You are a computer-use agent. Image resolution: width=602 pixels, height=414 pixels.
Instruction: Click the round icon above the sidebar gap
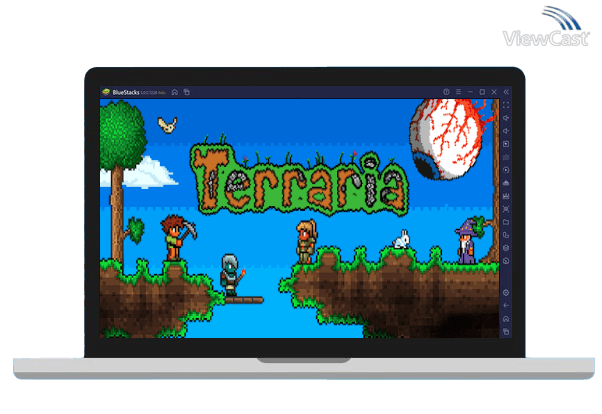(x=506, y=261)
